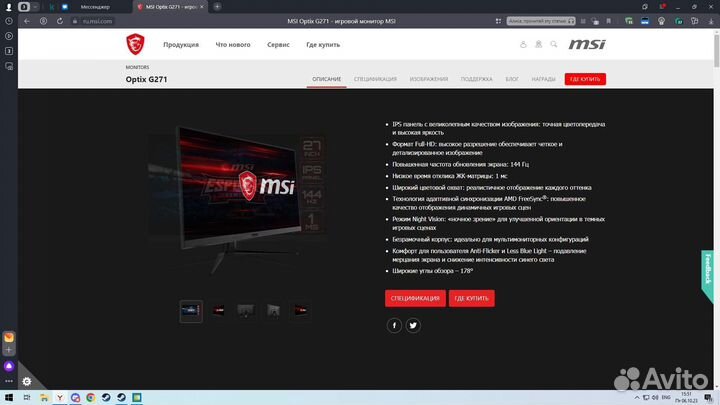The height and width of the screenshot is (405, 720).
Task: Open sidebar three-dots more menu
Action: (x=9, y=381)
